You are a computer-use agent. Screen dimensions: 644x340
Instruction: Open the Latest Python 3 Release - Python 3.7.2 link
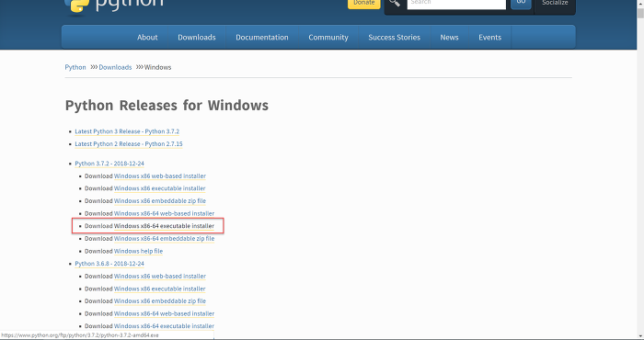click(127, 131)
